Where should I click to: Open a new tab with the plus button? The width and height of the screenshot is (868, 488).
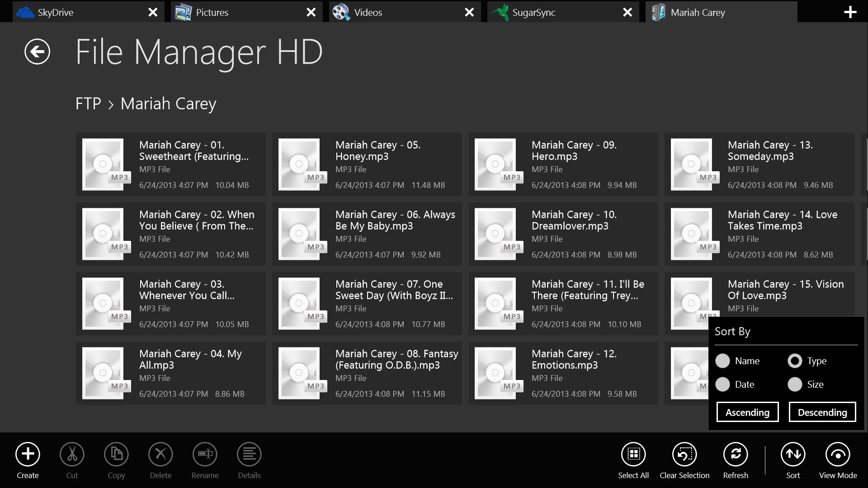pos(850,12)
